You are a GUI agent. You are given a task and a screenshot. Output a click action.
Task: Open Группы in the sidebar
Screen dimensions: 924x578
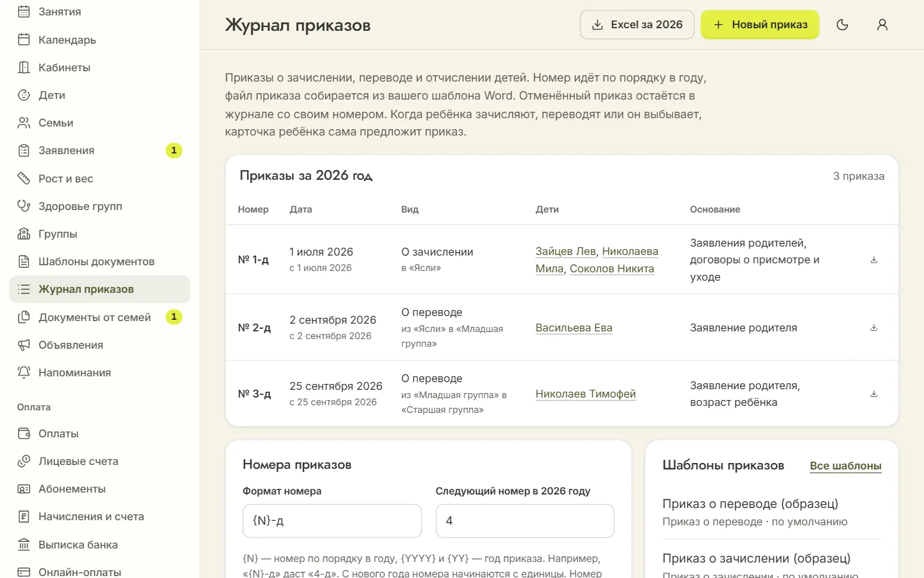pyautogui.click(x=99, y=234)
